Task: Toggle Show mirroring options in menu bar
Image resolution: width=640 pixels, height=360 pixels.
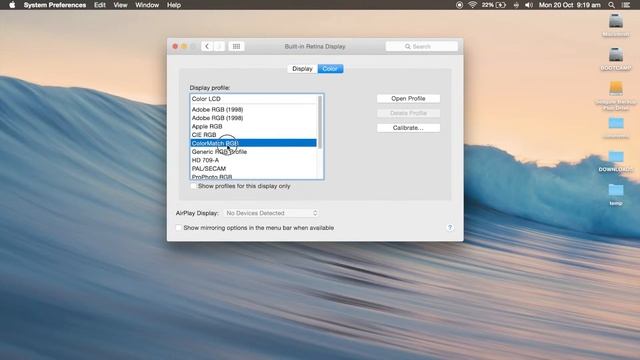Action: [179, 228]
